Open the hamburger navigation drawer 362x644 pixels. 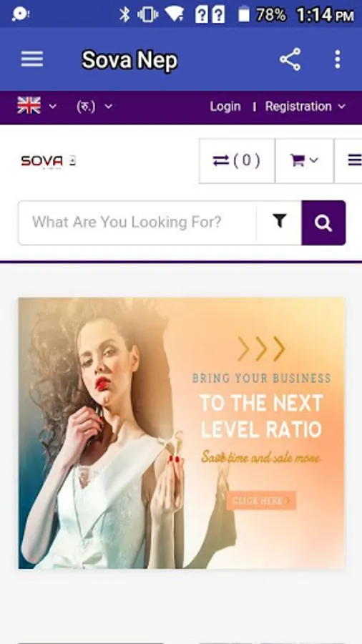tap(32, 59)
